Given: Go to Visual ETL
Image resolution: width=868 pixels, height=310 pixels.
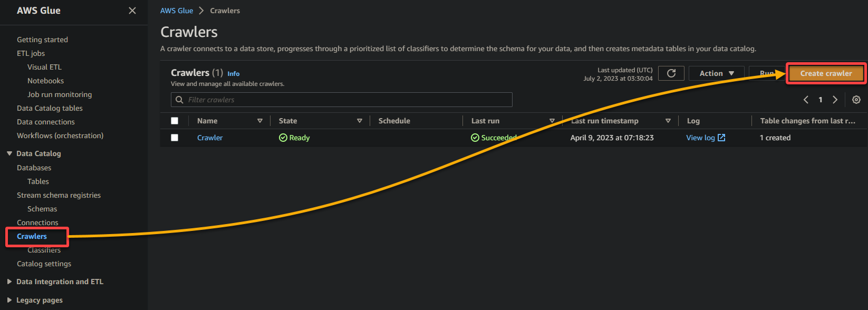Looking at the screenshot, I should click(44, 67).
